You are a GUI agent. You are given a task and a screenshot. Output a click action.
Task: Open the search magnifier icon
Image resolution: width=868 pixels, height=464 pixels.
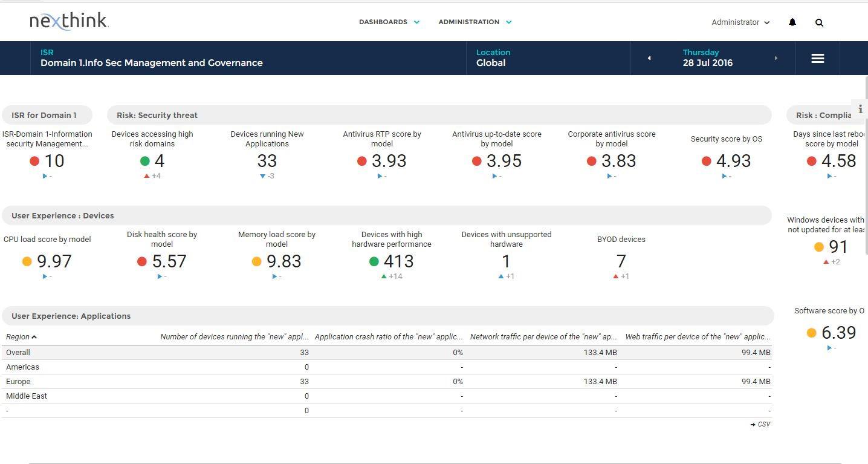click(x=819, y=22)
